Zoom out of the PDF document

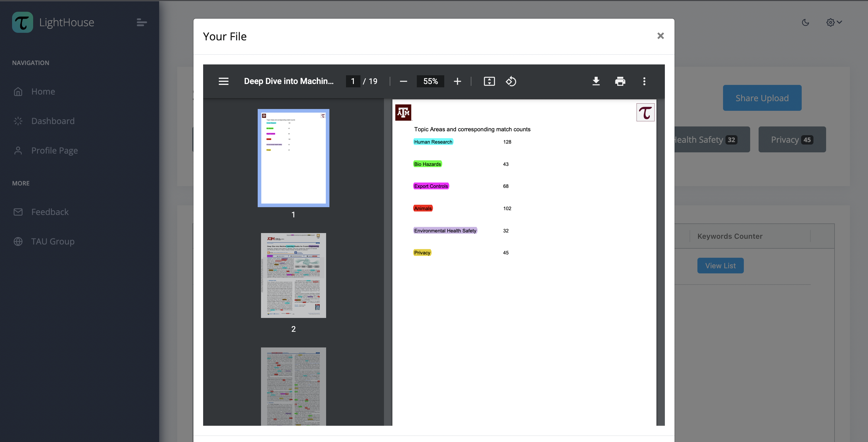click(403, 82)
